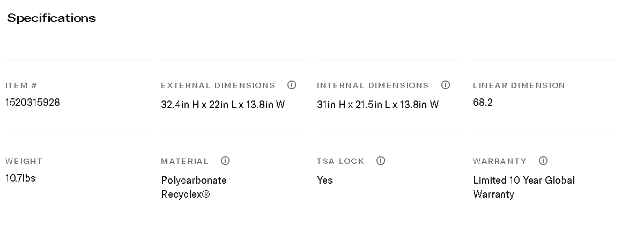Image resolution: width=644 pixels, height=231 pixels.
Task: Select the item number 1520315928
Action: (x=33, y=102)
